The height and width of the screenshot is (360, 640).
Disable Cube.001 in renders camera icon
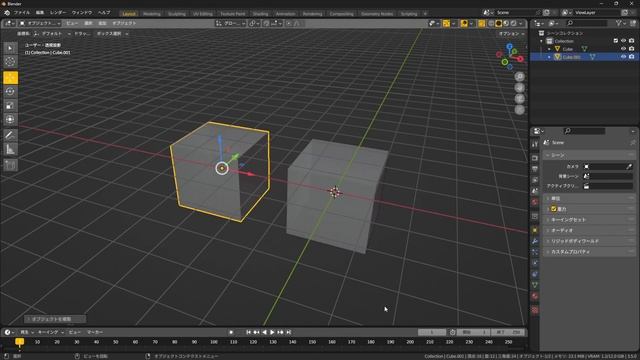click(x=631, y=57)
